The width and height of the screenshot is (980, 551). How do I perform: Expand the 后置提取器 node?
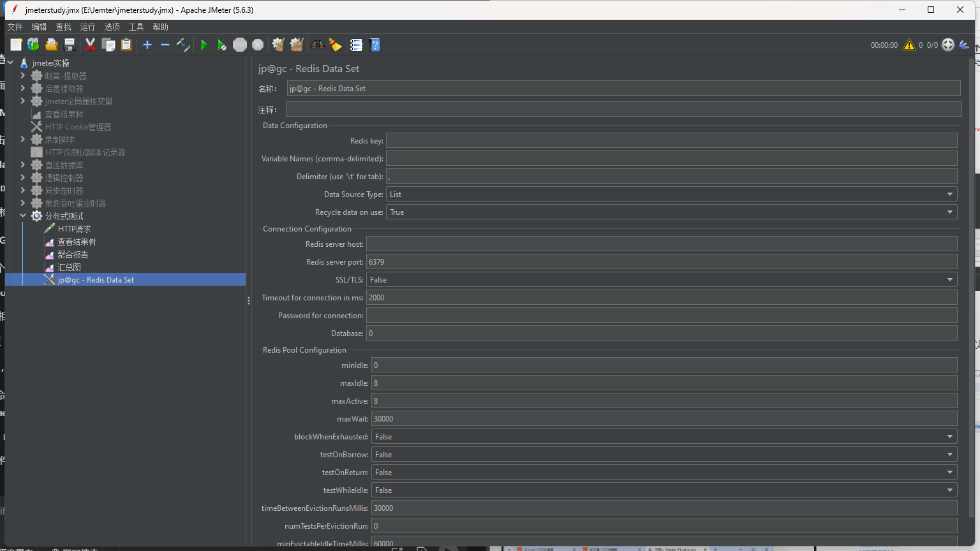pos(23,88)
